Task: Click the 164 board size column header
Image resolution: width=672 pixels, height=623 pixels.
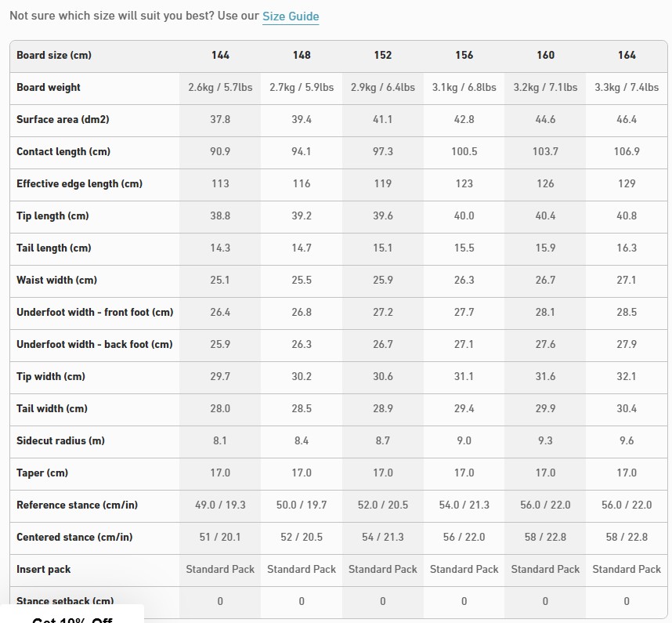Action: pyautogui.click(x=627, y=56)
